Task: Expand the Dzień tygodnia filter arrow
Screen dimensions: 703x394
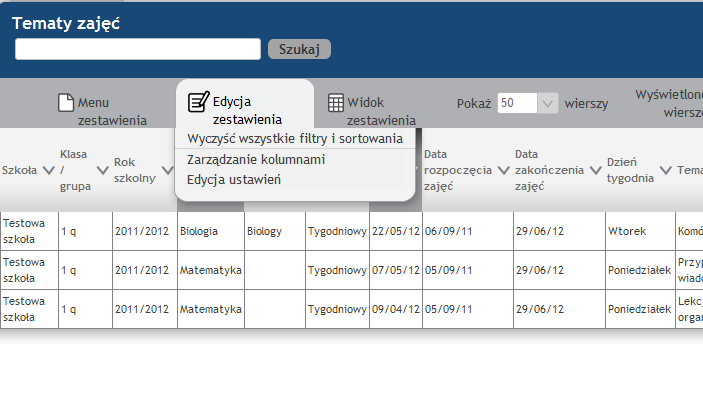Action: tap(666, 170)
